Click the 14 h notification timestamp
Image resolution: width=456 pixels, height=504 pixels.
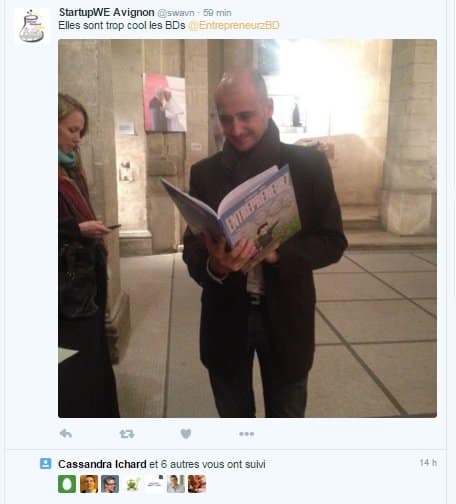(x=428, y=463)
